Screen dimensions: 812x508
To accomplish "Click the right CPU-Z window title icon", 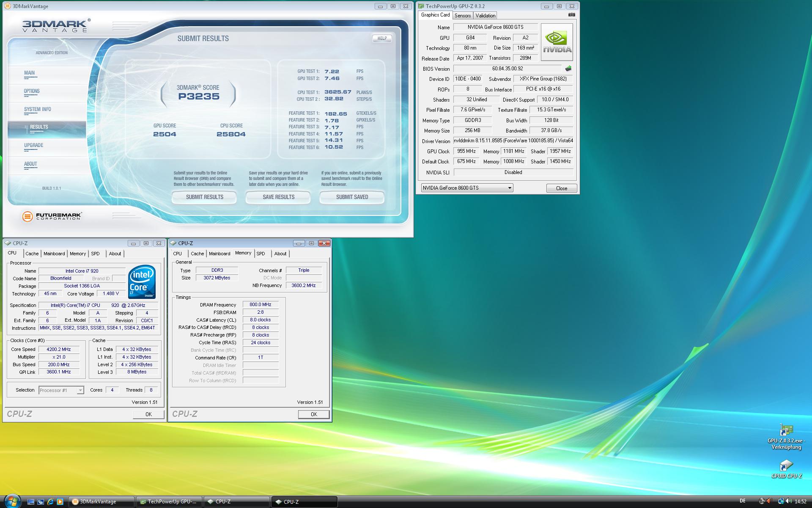I will pos(173,243).
